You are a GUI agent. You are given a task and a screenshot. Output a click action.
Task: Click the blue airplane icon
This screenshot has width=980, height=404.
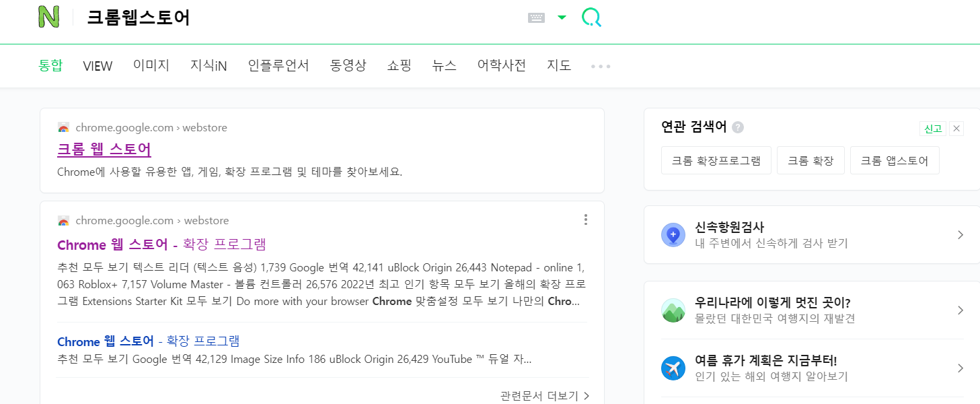click(x=673, y=368)
